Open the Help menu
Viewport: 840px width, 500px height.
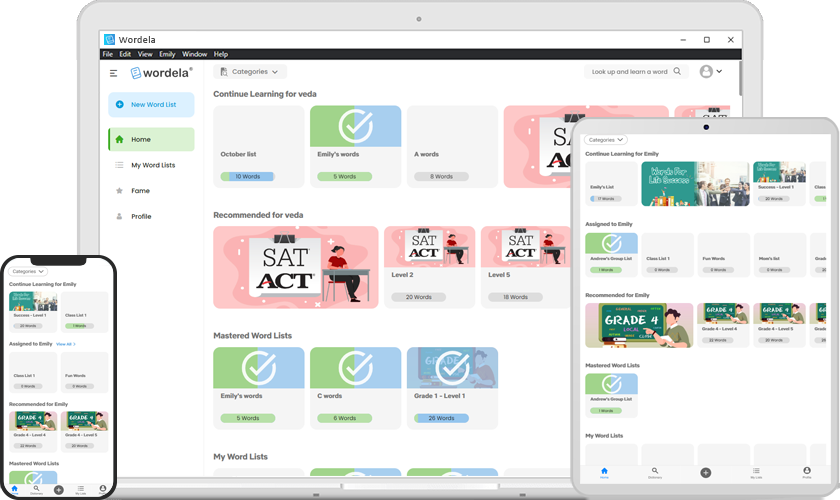pyautogui.click(x=221, y=54)
